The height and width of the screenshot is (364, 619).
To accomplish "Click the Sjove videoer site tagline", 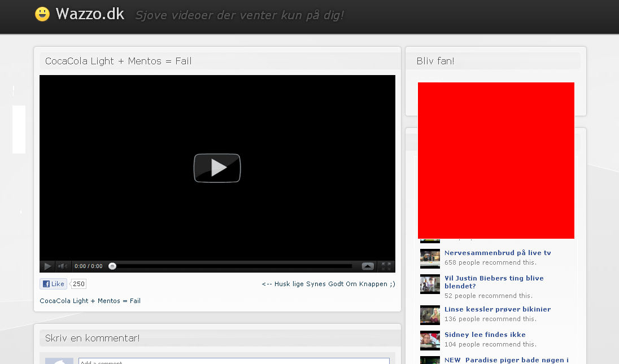I will [x=239, y=15].
